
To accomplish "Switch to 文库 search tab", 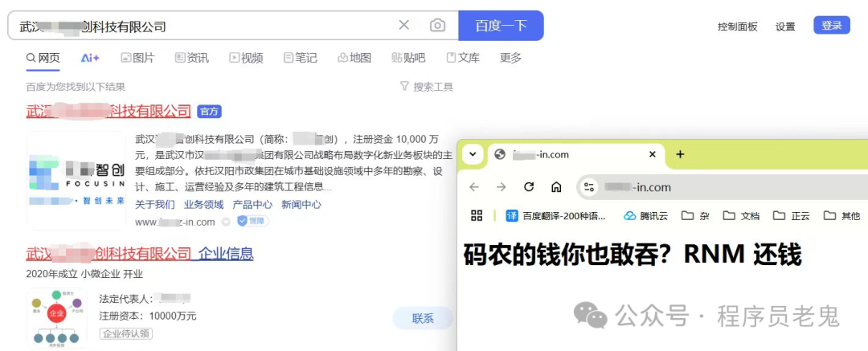I will coord(463,58).
